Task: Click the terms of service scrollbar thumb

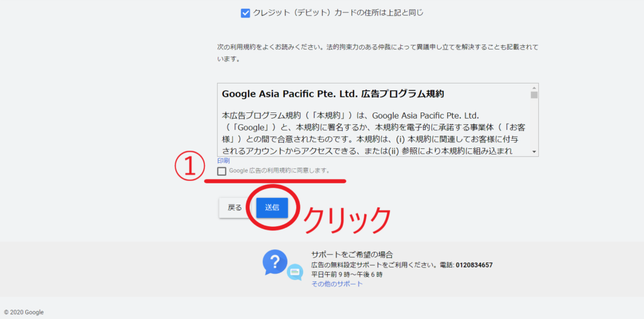Action: point(534,95)
